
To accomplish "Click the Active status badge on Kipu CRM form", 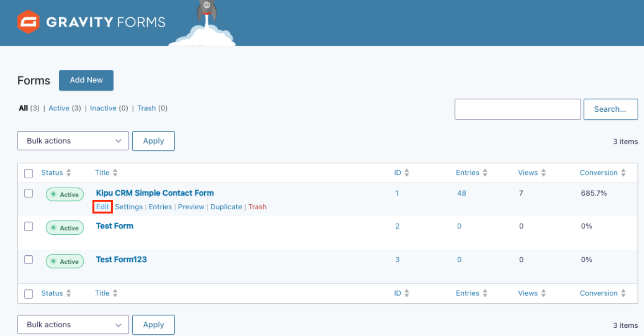I will tap(64, 194).
